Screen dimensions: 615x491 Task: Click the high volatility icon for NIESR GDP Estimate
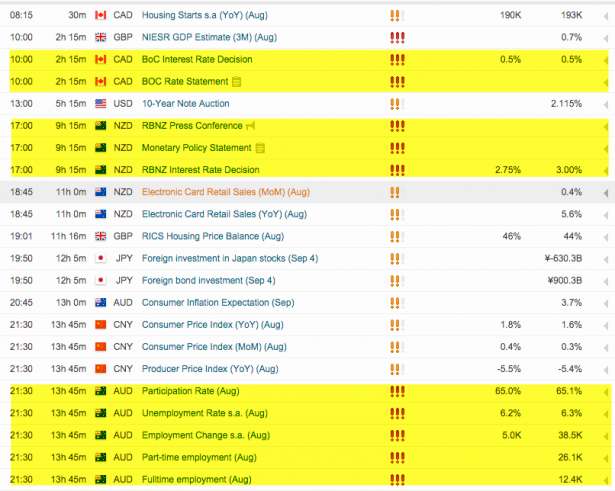[397, 37]
